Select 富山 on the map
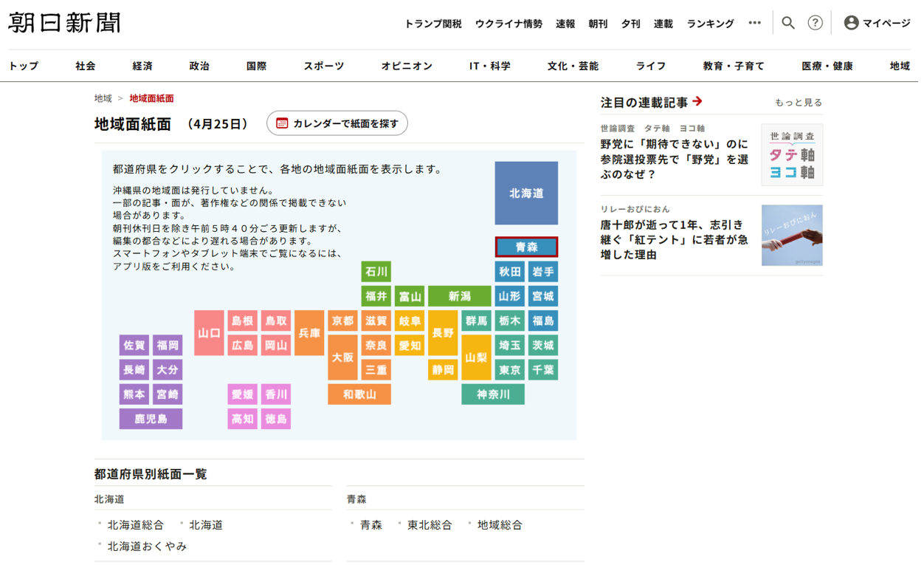The image size is (924, 565). pos(413,298)
